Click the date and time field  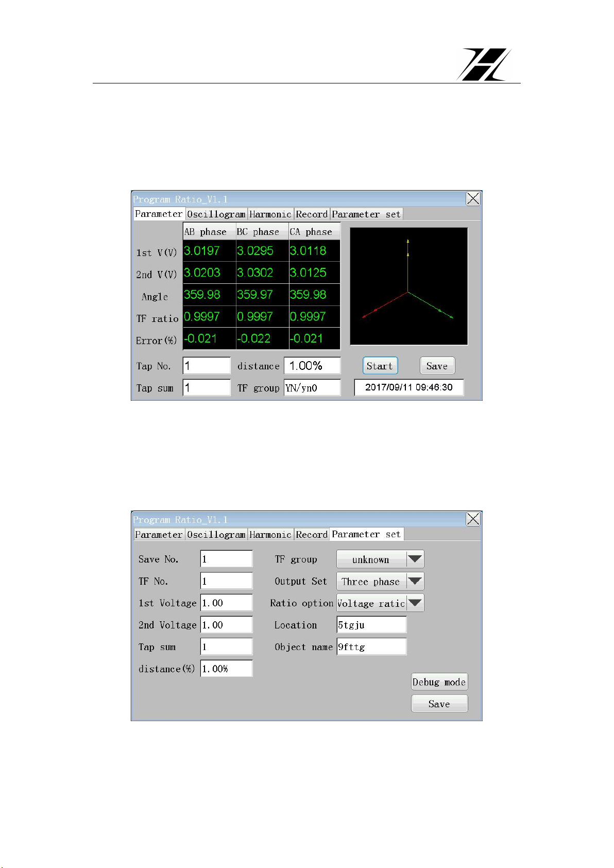tap(409, 387)
